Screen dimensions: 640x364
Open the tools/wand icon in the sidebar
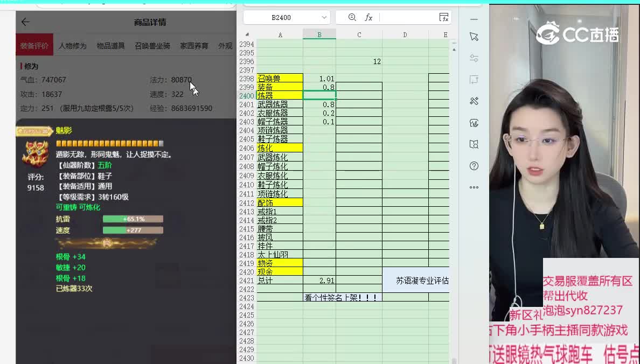coord(474,101)
